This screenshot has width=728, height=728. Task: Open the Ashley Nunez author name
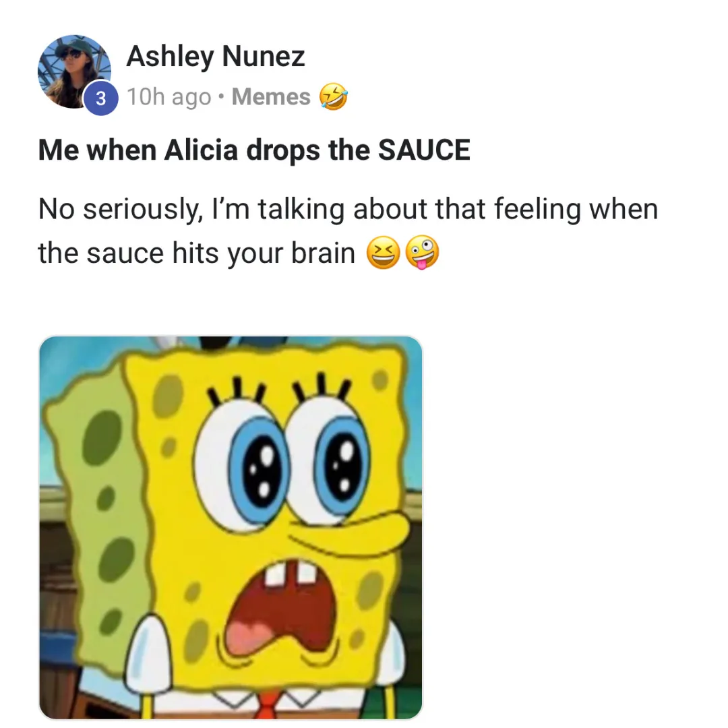(216, 56)
